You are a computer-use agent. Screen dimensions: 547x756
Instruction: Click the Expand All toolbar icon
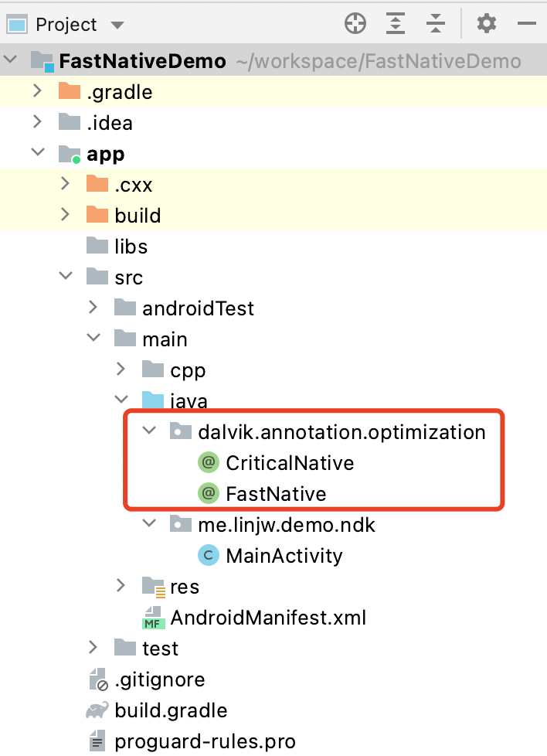tap(396, 24)
